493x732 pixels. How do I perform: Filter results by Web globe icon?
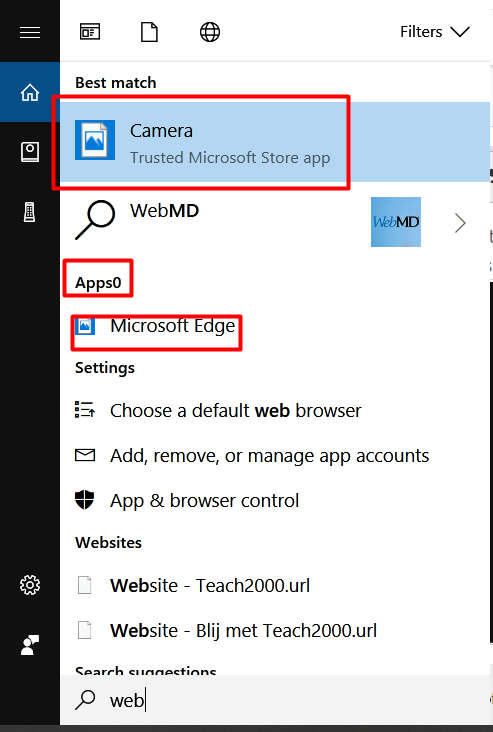click(x=210, y=32)
